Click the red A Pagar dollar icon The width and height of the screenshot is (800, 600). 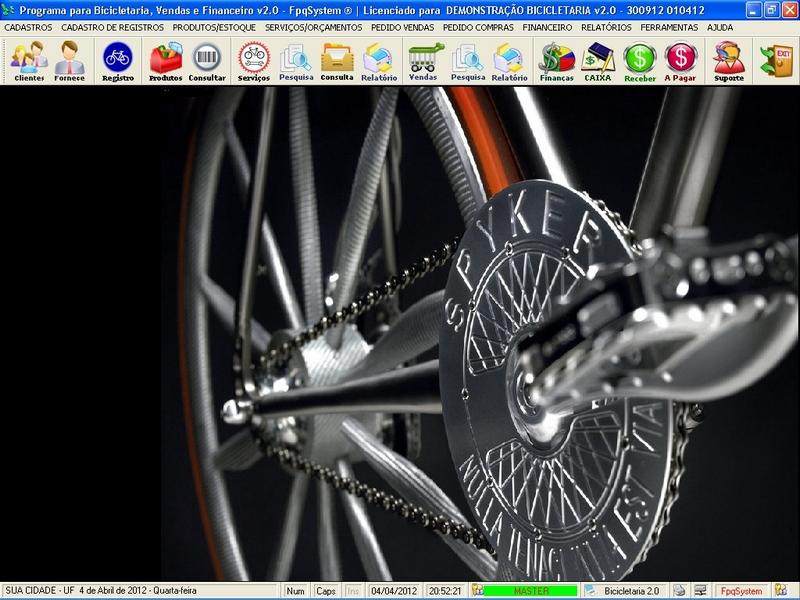click(x=680, y=61)
